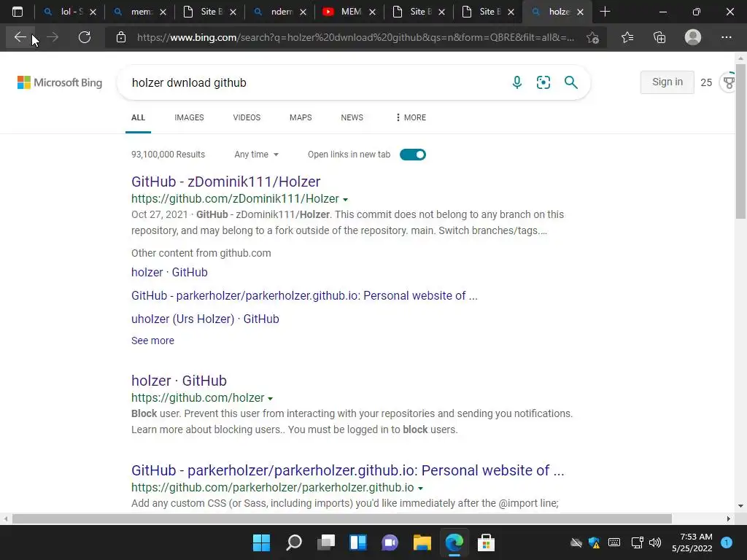The width and height of the screenshot is (747, 560).
Task: Click the browser Back arrow button
Action: click(x=20, y=37)
